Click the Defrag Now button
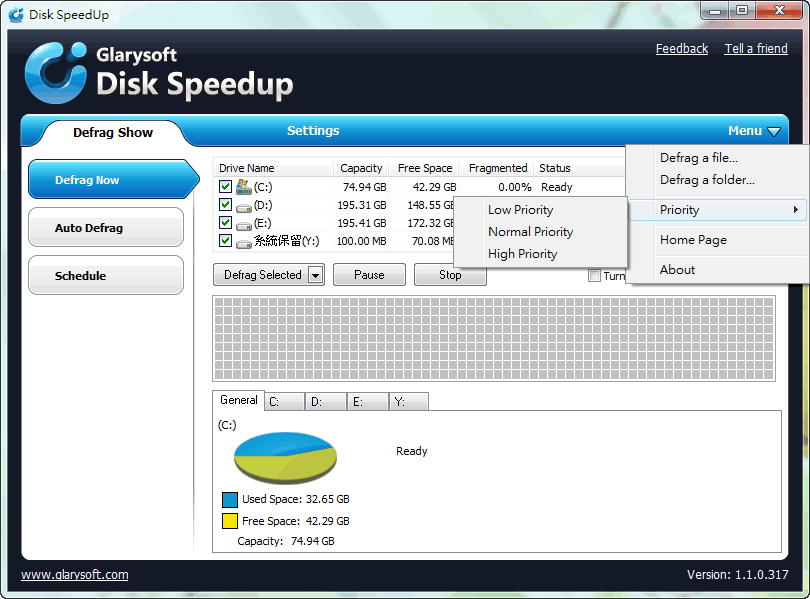This screenshot has width=810, height=599. pos(113,179)
